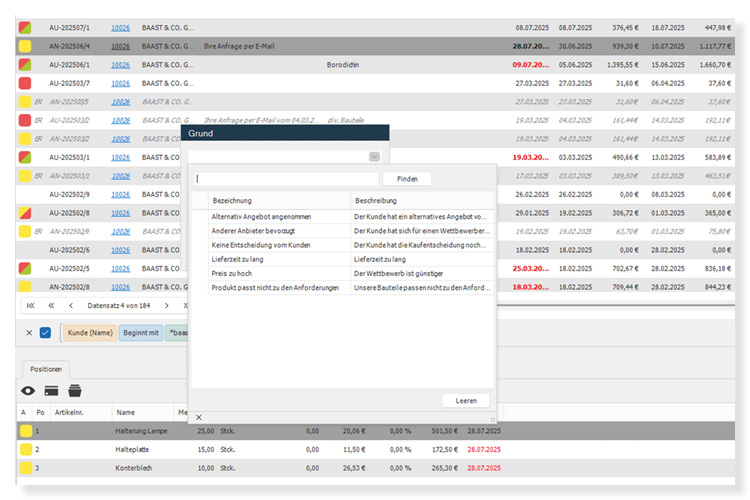This screenshot has width=750, height=500.
Task: Click red-green status icon of AU-202507/1
Action: [25, 28]
